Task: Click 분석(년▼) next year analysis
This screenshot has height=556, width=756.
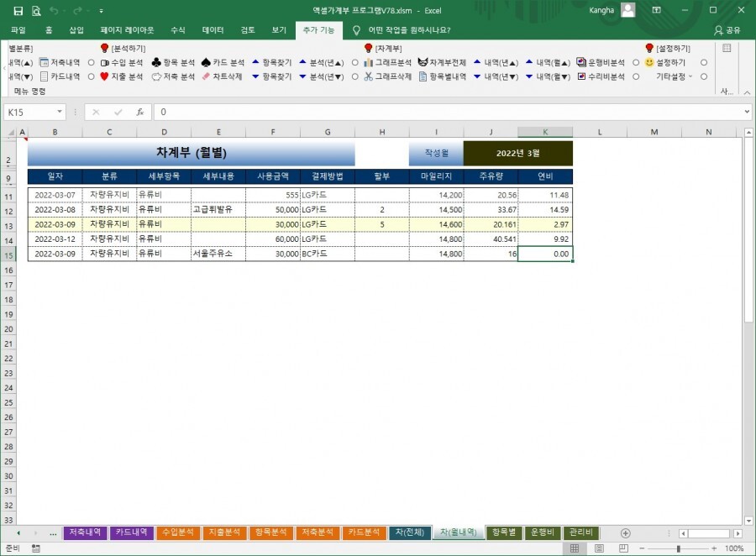Action: tap(322, 76)
